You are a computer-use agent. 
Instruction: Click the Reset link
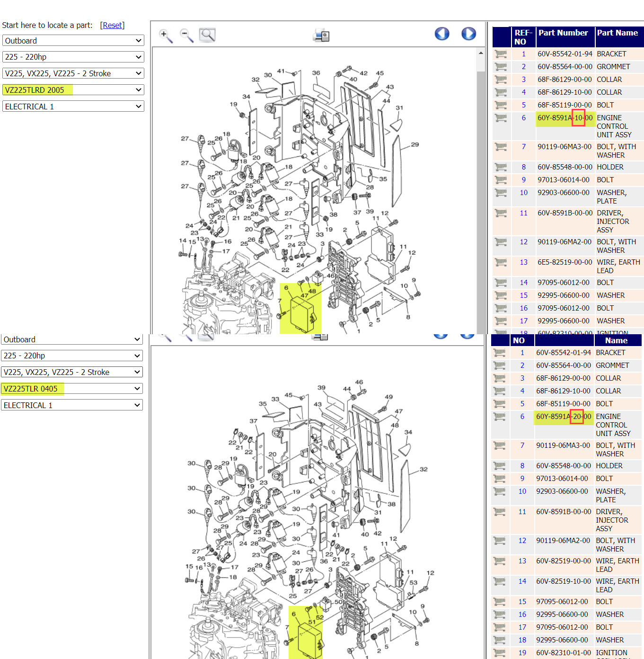(113, 25)
